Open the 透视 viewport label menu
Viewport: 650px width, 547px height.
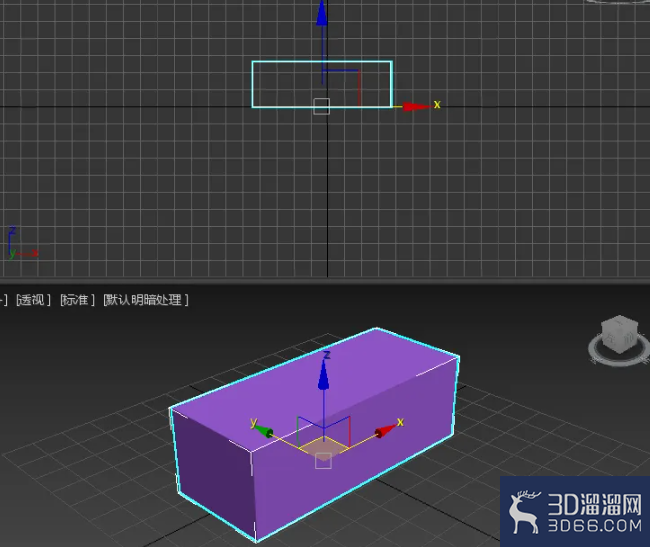[33, 300]
